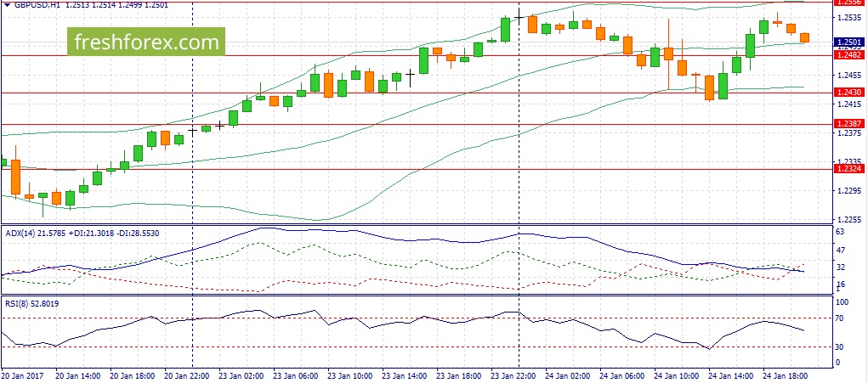The height and width of the screenshot is (383, 868).
Task: Select the 1.2482 resistance level label
Action: coord(849,55)
